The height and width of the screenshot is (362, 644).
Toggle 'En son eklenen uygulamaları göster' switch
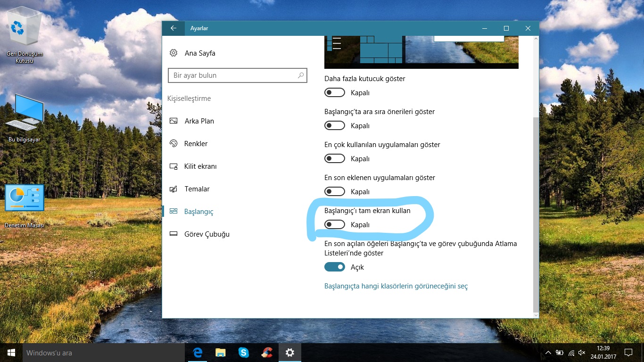pos(335,192)
